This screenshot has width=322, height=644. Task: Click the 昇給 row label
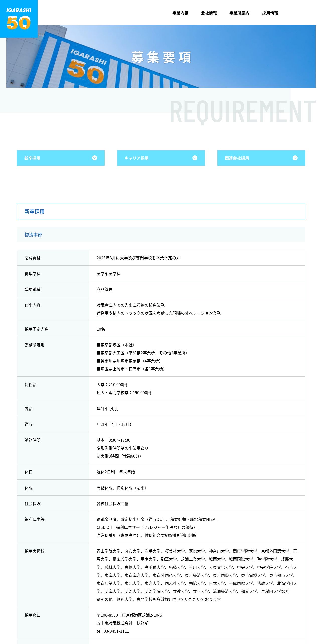click(x=29, y=409)
